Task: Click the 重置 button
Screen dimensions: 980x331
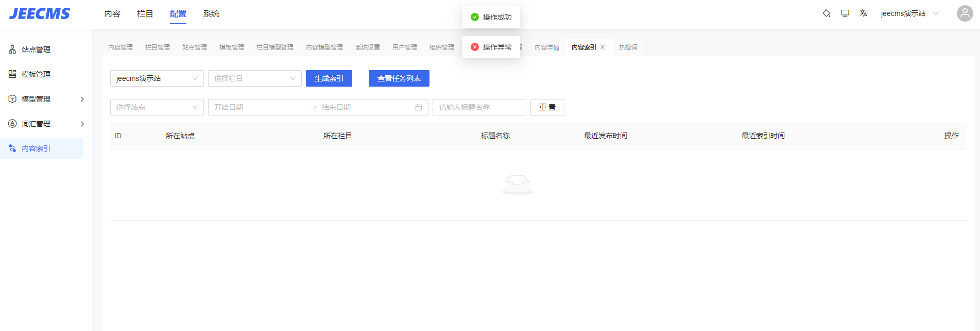Action: tap(547, 107)
